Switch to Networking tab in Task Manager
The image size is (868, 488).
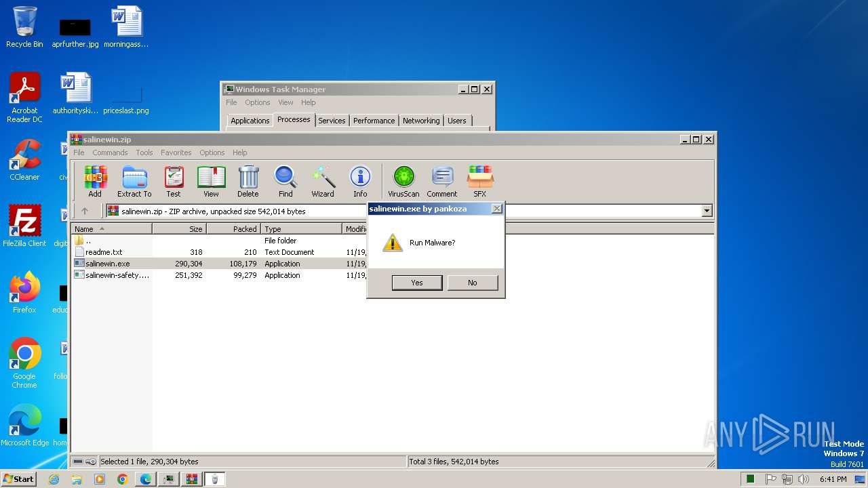pyautogui.click(x=421, y=121)
